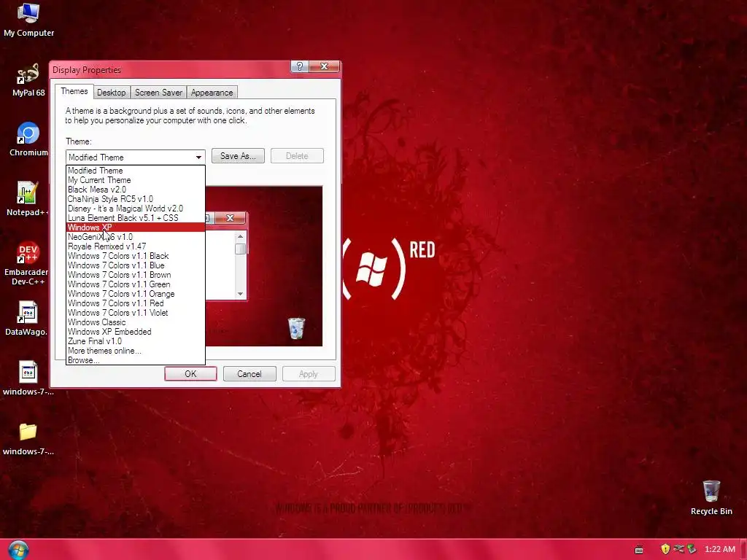Choose Disney - It's a Magical World v2.0

135,209
